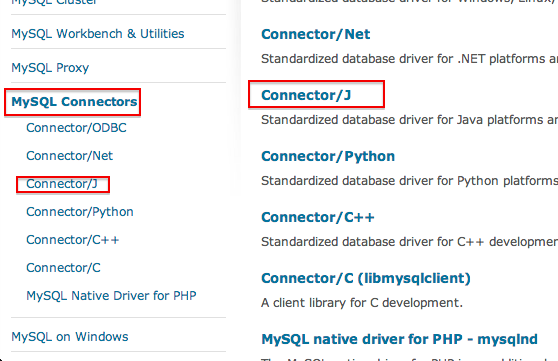The height and width of the screenshot is (361, 558).
Task: Click text 'A client library for C development.'
Action: click(362, 303)
